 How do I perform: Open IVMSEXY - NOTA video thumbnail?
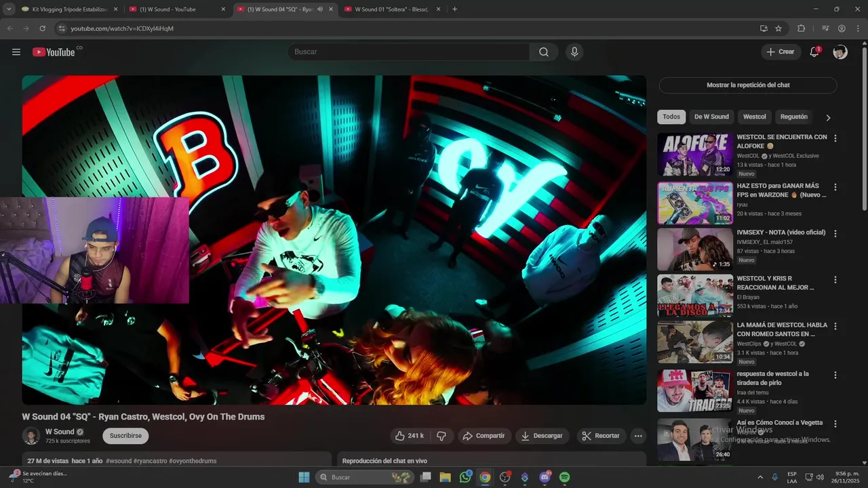tap(695, 250)
